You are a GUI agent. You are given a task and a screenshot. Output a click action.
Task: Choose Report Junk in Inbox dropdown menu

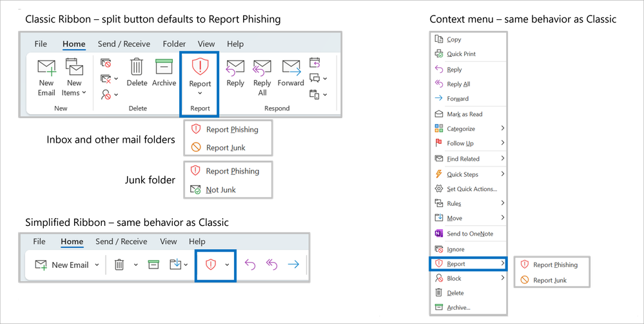click(228, 148)
